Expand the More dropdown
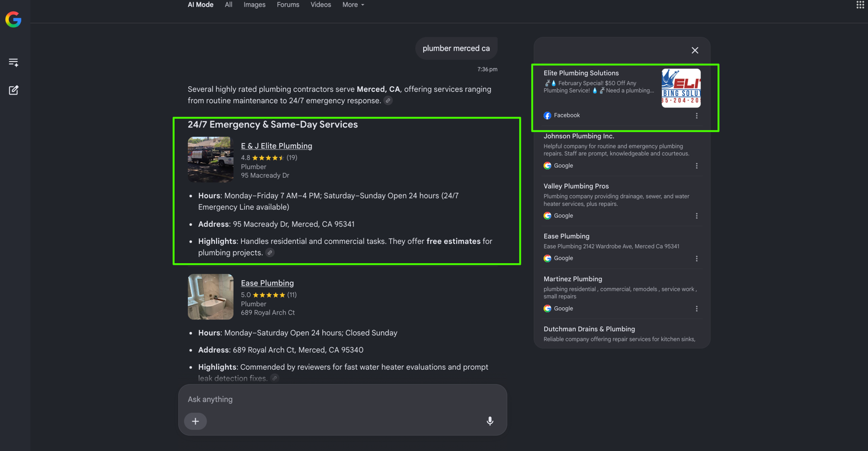 coord(353,5)
